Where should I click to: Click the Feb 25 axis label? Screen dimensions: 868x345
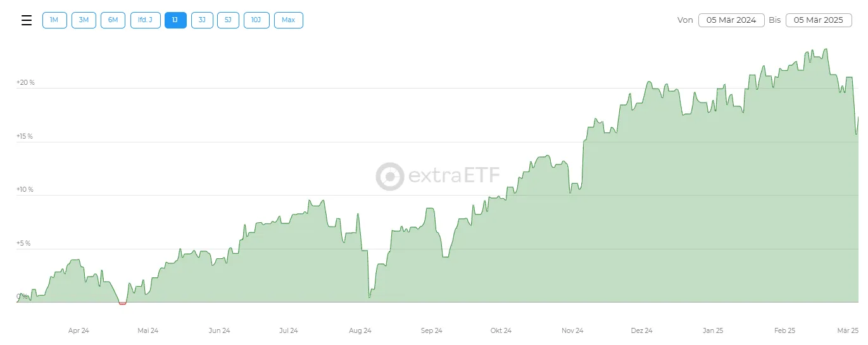pos(784,330)
